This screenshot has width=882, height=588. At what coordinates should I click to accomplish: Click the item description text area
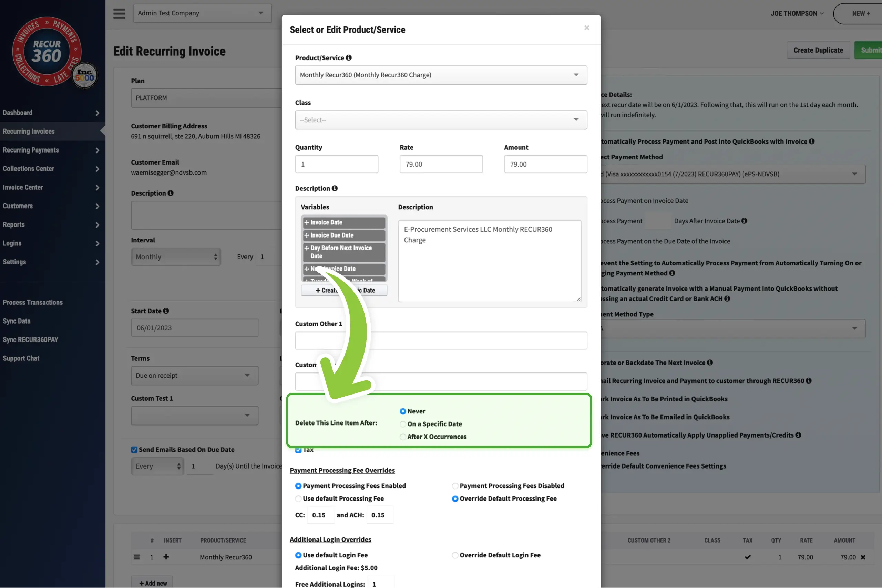click(x=490, y=261)
